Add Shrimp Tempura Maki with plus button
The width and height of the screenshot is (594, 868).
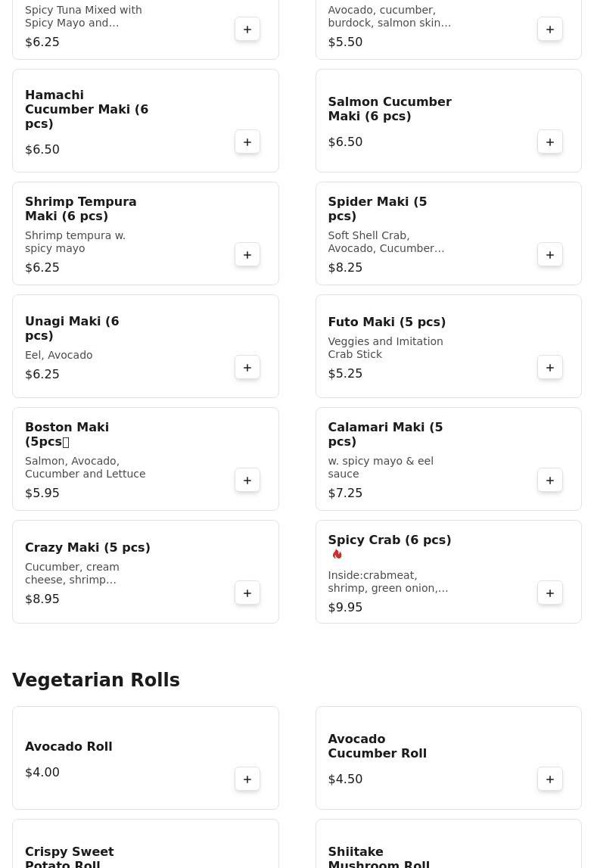(247, 255)
